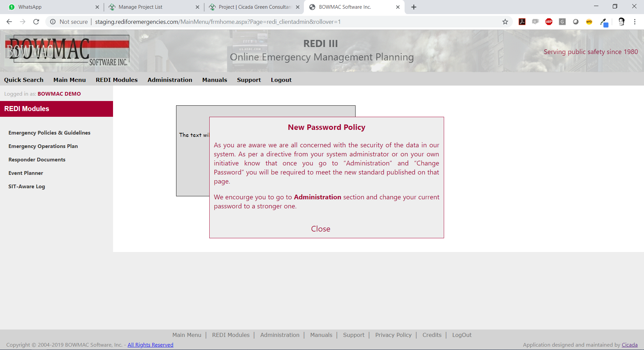Go back to the previous page

pyautogui.click(x=9, y=22)
